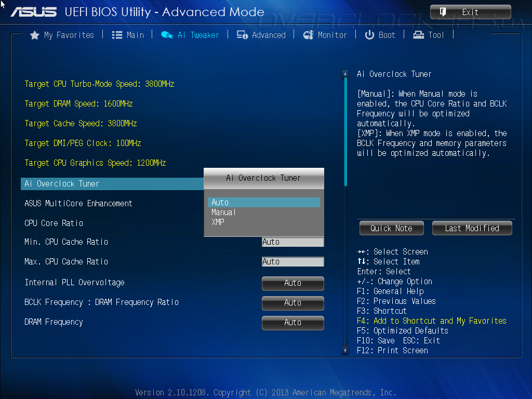532x399 pixels.
Task: Click Target CPU Turbo-Mode Speed: 3800MHz text
Action: click(99, 84)
